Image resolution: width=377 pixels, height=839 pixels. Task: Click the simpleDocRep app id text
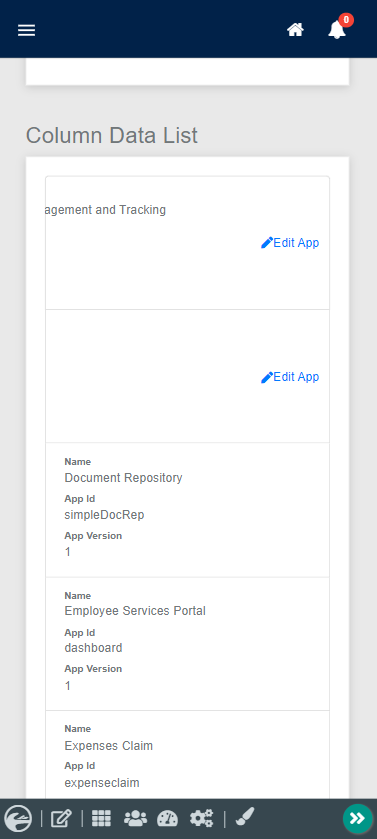tap(104, 515)
